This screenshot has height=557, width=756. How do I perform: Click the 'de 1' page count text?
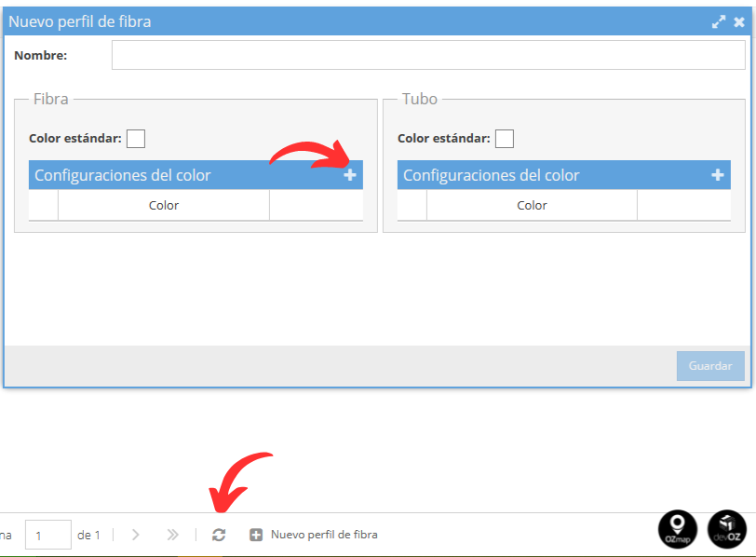tap(88, 535)
